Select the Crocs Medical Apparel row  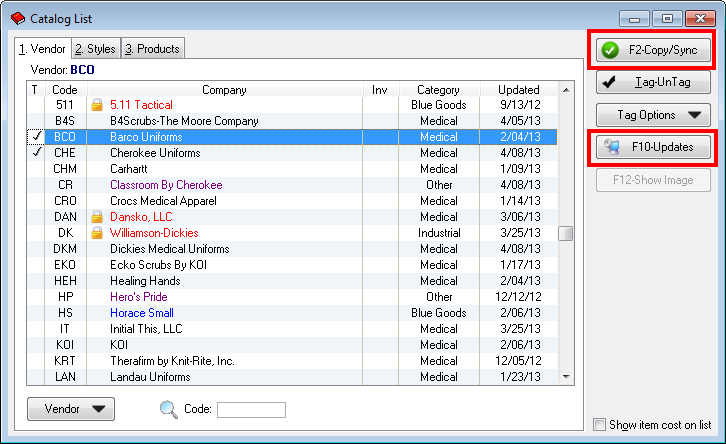coord(292,201)
